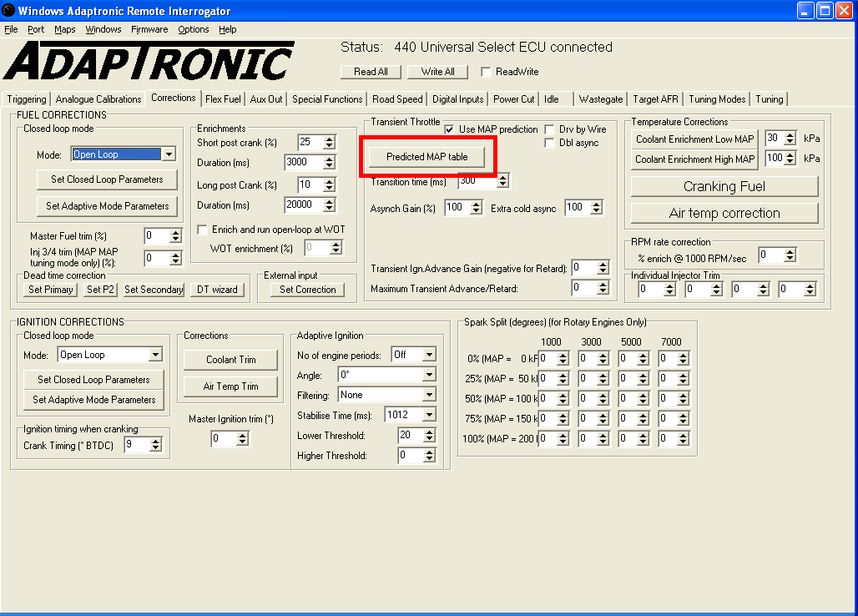Enable the ReadWrite checkbox
This screenshot has width=858, height=616.
pyautogui.click(x=487, y=72)
